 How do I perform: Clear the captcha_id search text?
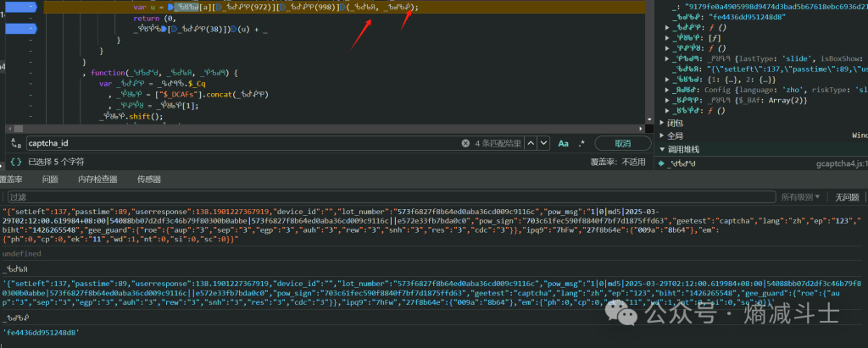coord(465,144)
